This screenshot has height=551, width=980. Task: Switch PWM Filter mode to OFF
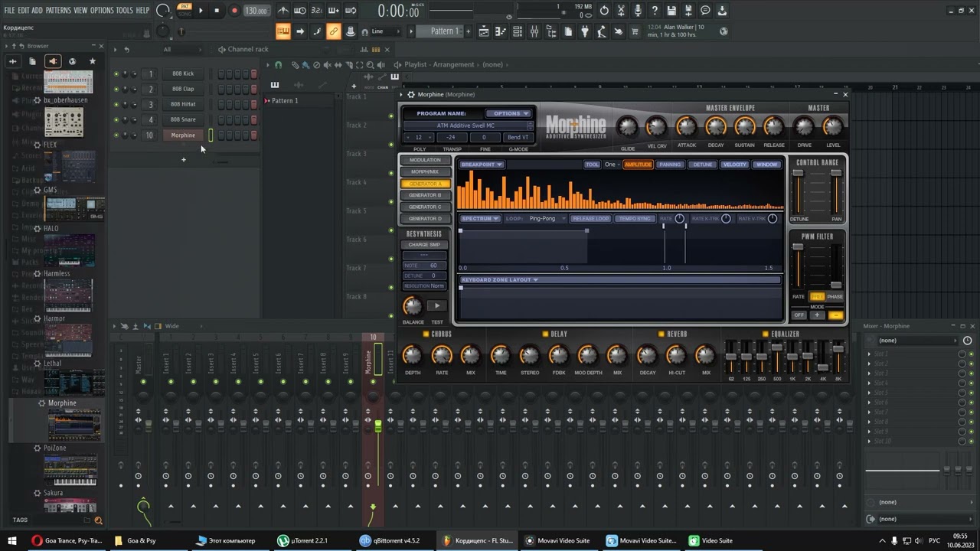click(799, 315)
